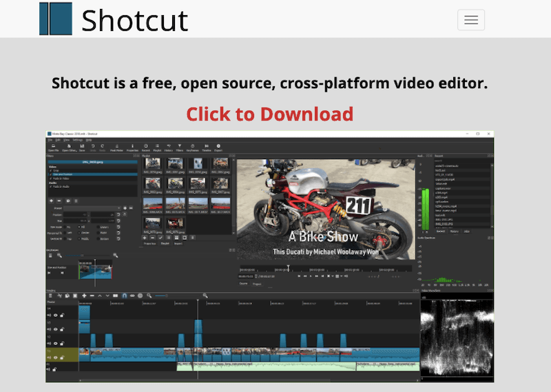Uncheck the Crop filter checkbox
551x392 pixels.
[50, 171]
